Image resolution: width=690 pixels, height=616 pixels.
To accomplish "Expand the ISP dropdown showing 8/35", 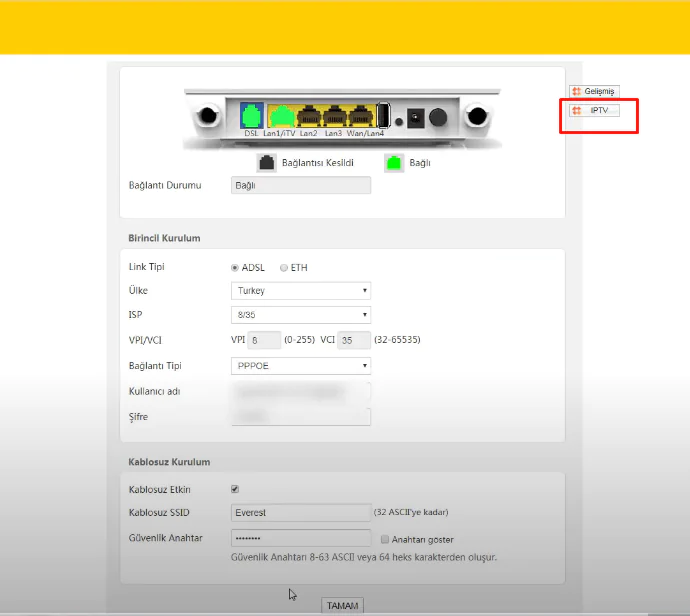I will [300, 315].
